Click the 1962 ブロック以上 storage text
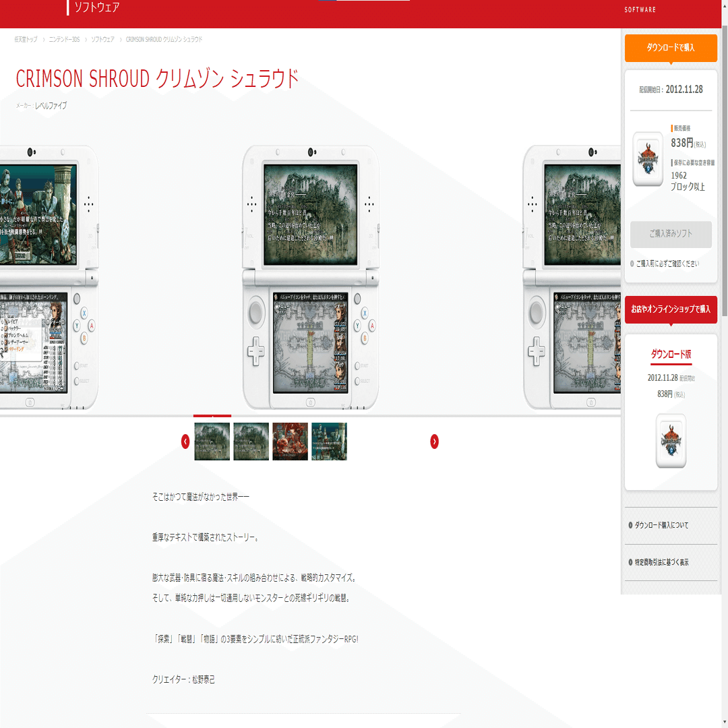The width and height of the screenshot is (728, 728). (x=688, y=181)
